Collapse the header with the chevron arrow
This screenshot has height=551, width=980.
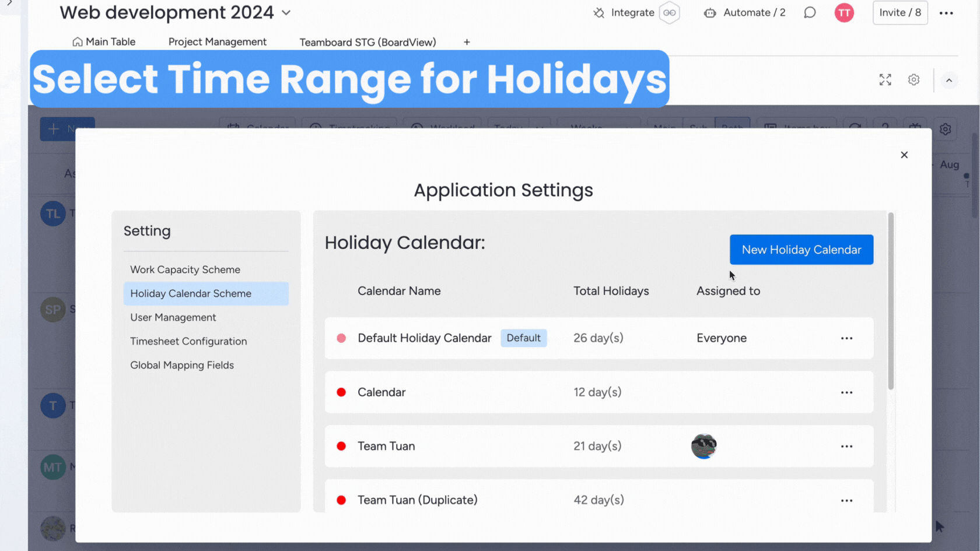(x=949, y=80)
